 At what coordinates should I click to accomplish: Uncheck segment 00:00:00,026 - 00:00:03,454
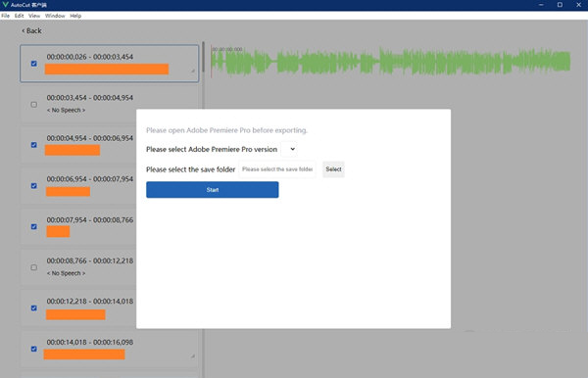[x=33, y=64]
